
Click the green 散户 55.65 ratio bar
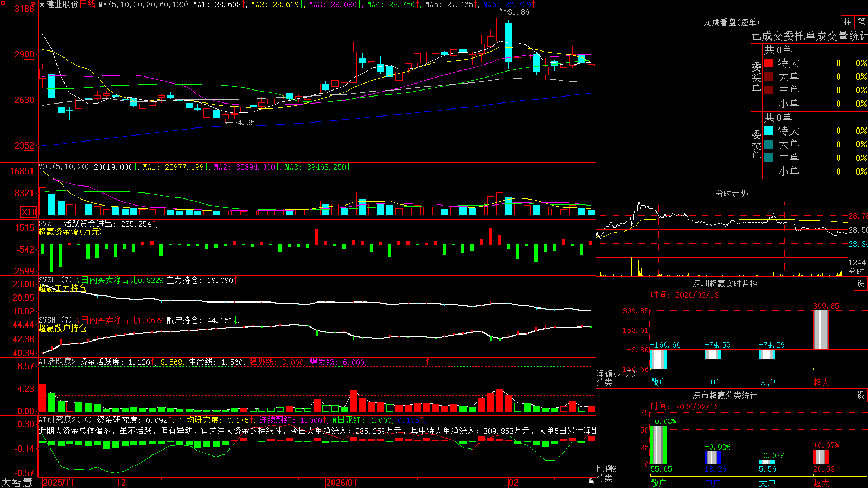coord(659,445)
